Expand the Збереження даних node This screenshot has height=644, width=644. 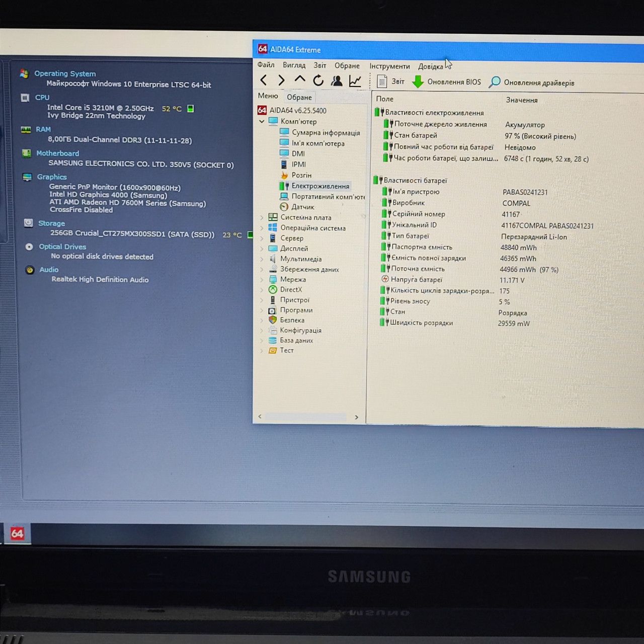pos(262,269)
